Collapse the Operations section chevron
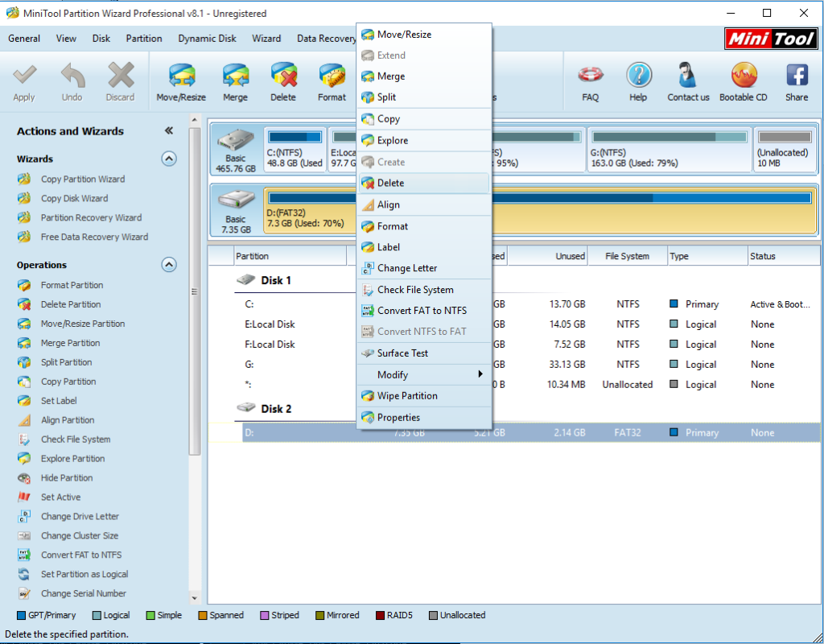Screen dimensions: 824x644 tap(169, 264)
